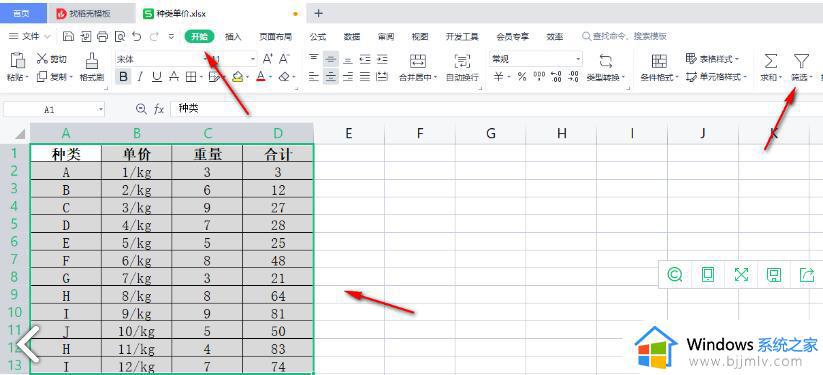The height and width of the screenshot is (375, 823).
Task: Open the 公式 ribbon tab
Action: click(318, 37)
